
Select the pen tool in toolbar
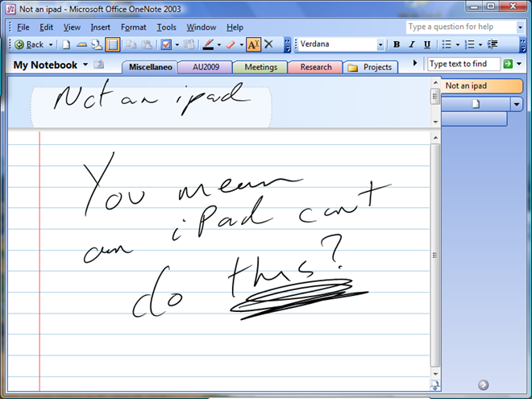tap(209, 44)
